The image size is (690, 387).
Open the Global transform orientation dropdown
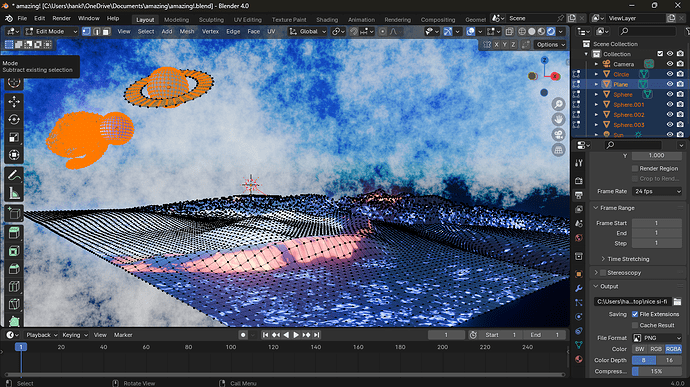pyautogui.click(x=308, y=31)
